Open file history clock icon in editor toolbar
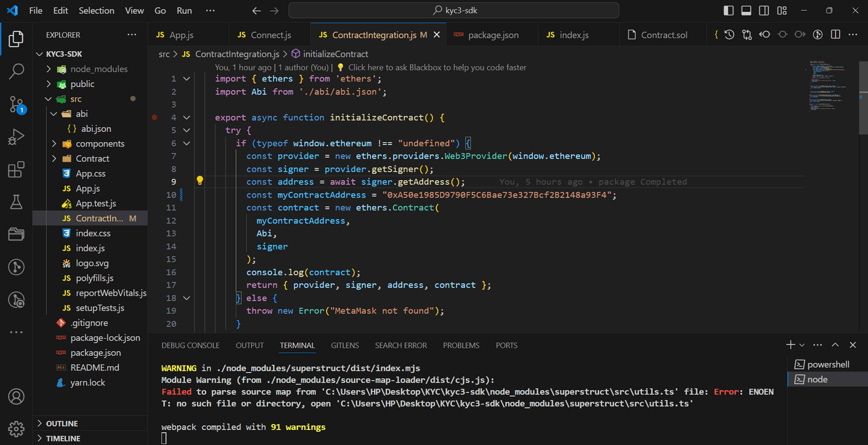Image resolution: width=868 pixels, height=445 pixels. click(x=729, y=35)
